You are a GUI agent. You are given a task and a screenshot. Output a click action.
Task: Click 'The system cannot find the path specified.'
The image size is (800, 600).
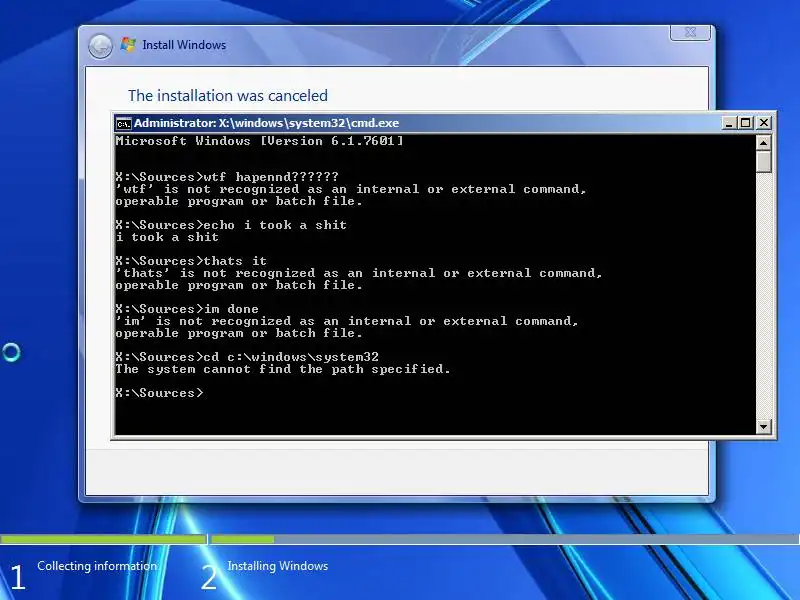(283, 369)
